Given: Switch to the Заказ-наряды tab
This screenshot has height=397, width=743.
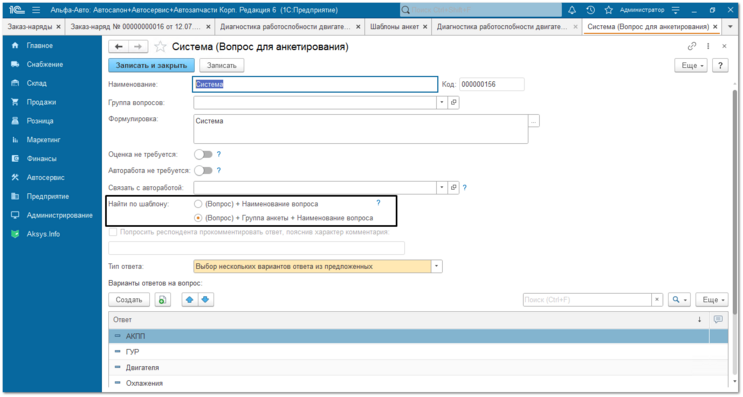Looking at the screenshot, I should coord(29,27).
